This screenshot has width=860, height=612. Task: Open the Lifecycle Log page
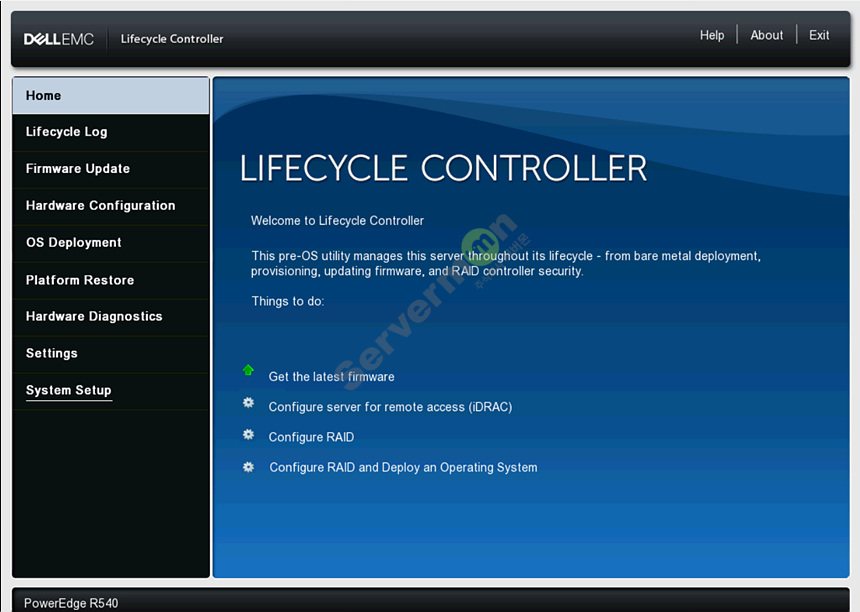tap(111, 132)
